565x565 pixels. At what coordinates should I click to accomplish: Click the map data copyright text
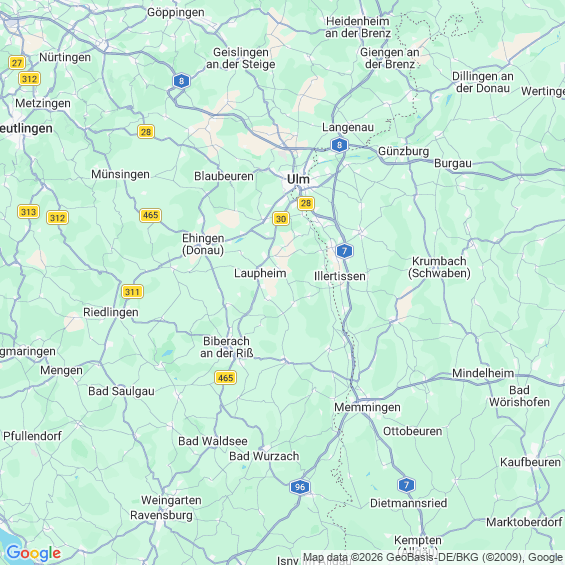tap(433, 557)
